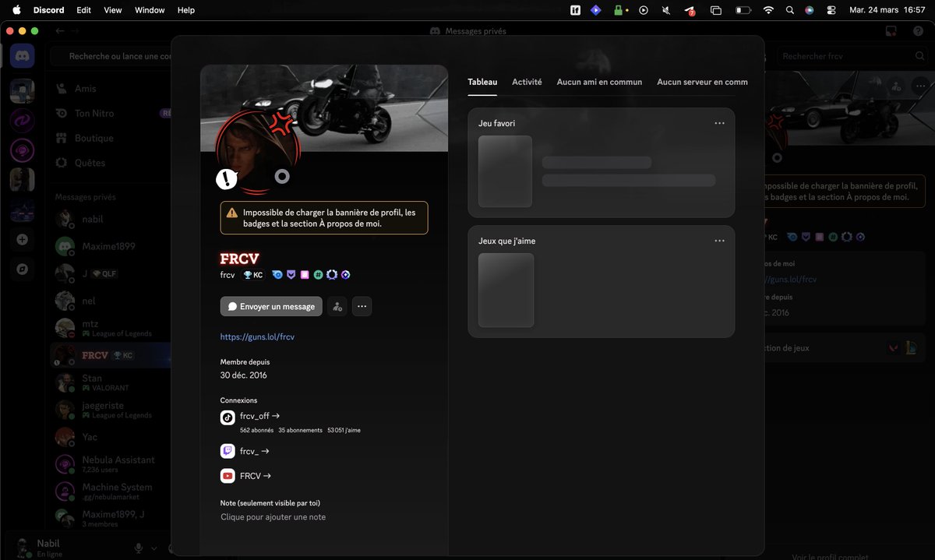The width and height of the screenshot is (935, 560).
Task: Click the YouTube connection icon for FRCV
Action: 228,476
